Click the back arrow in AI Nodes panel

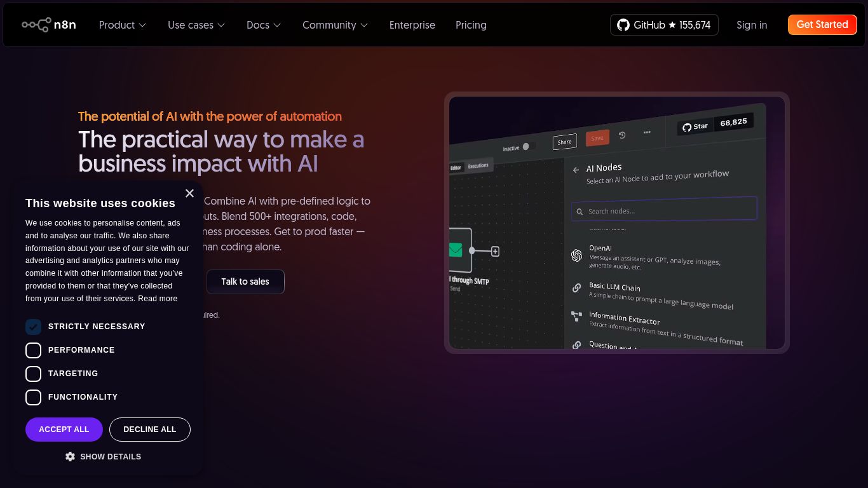point(576,170)
